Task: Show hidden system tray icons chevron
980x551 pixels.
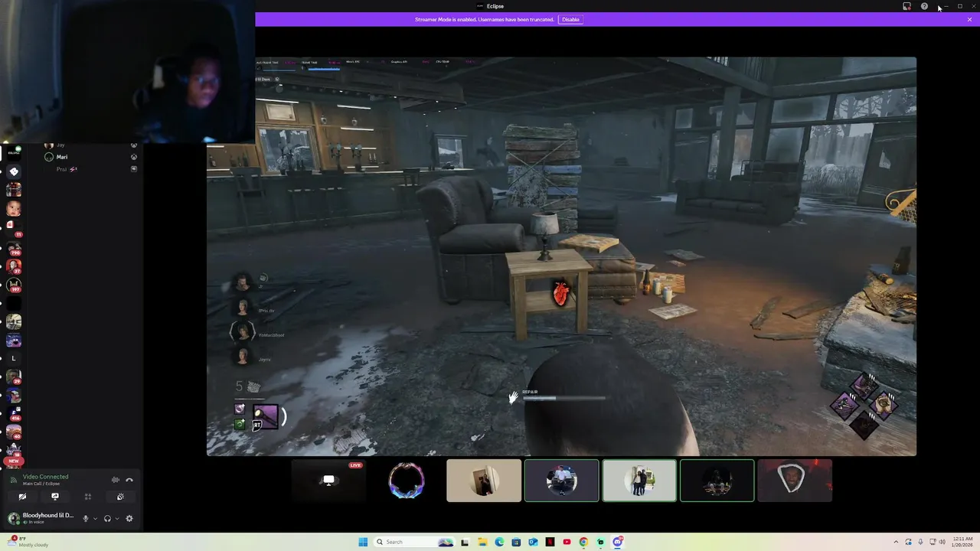Action: coord(894,542)
